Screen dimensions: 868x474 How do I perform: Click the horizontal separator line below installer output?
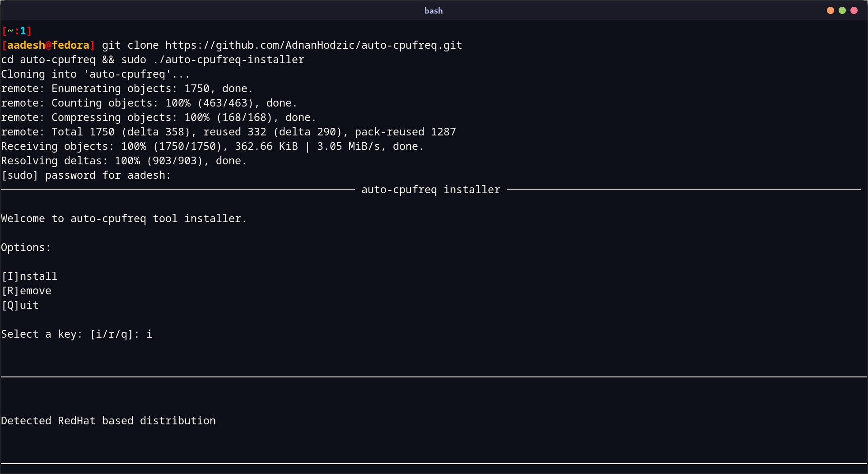click(x=434, y=376)
